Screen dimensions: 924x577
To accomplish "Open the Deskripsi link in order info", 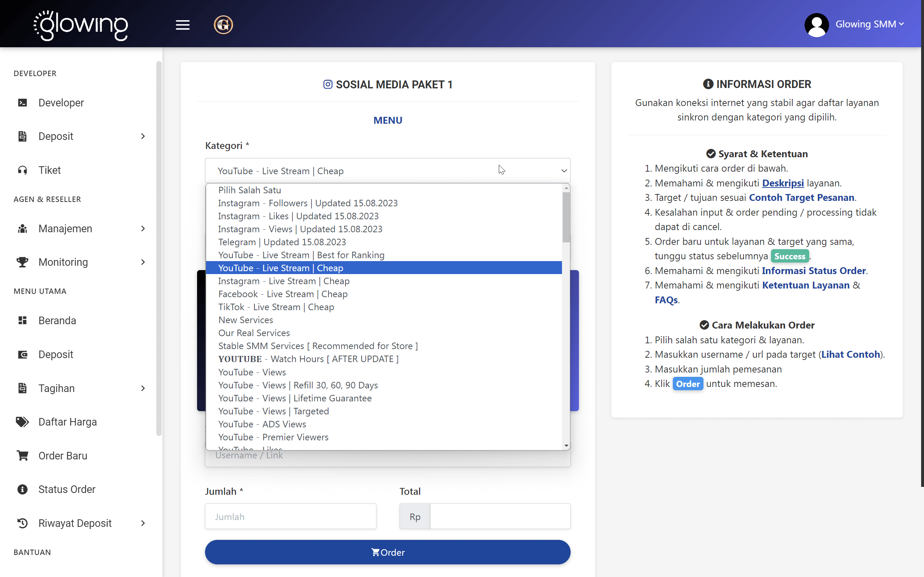I will (x=783, y=183).
